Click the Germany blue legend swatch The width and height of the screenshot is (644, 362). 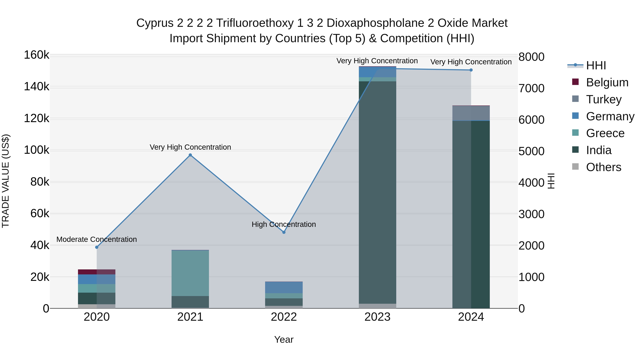click(575, 116)
